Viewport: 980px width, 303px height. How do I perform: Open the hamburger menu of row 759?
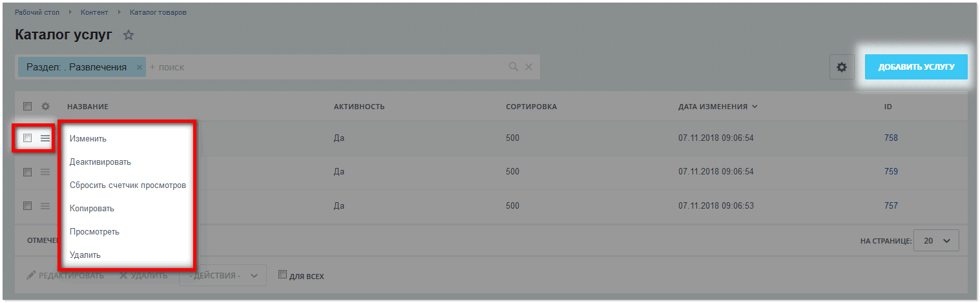click(x=45, y=172)
